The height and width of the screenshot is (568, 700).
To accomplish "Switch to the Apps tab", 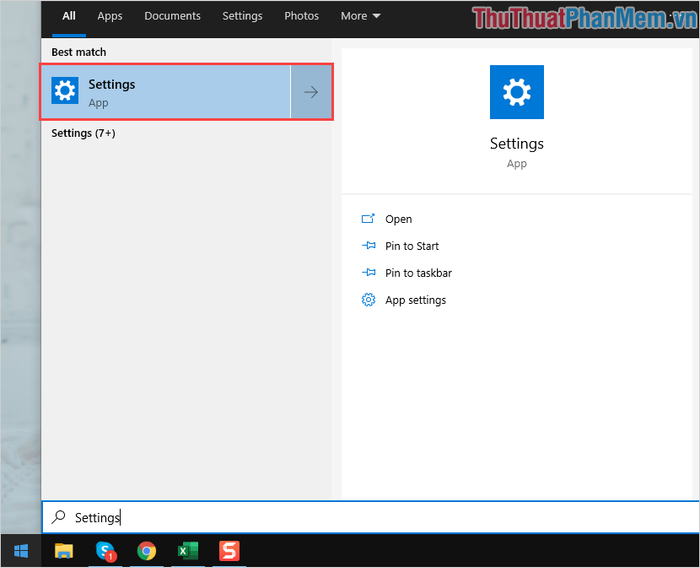I will click(x=110, y=16).
